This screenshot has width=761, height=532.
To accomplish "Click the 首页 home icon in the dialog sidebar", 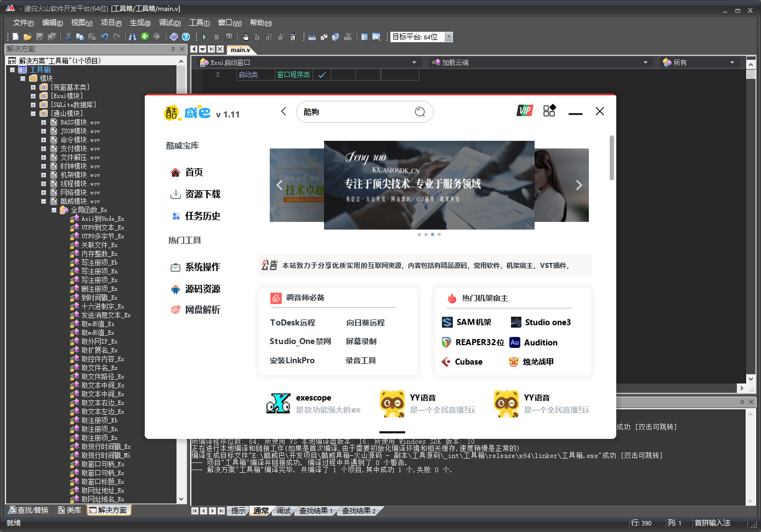I will pyautogui.click(x=175, y=173).
